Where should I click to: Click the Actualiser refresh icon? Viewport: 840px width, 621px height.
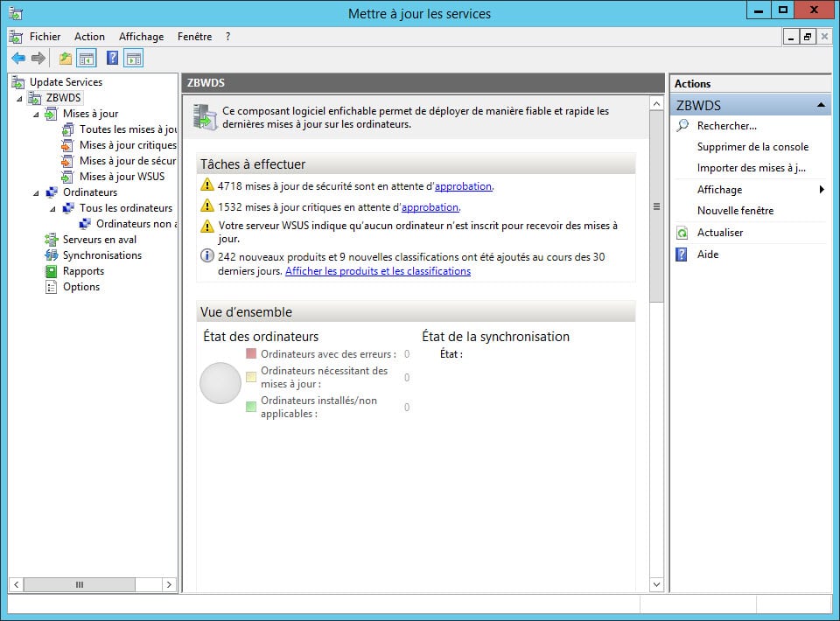(x=682, y=233)
